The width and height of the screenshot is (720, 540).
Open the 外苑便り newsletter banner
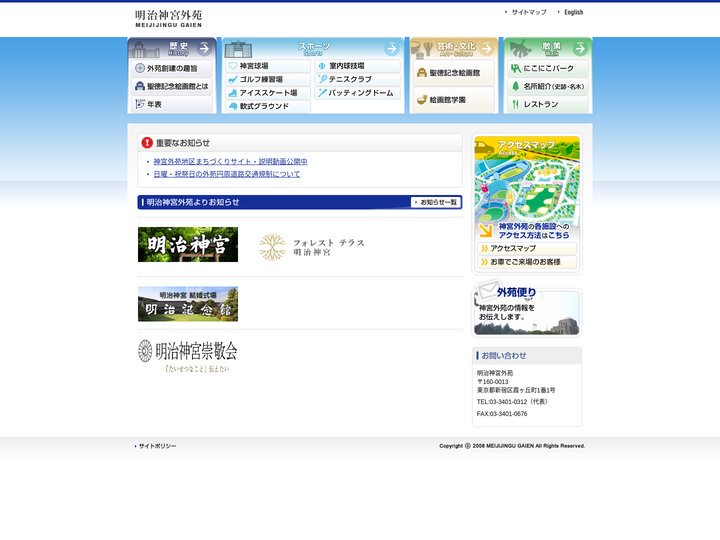pyautogui.click(x=527, y=309)
